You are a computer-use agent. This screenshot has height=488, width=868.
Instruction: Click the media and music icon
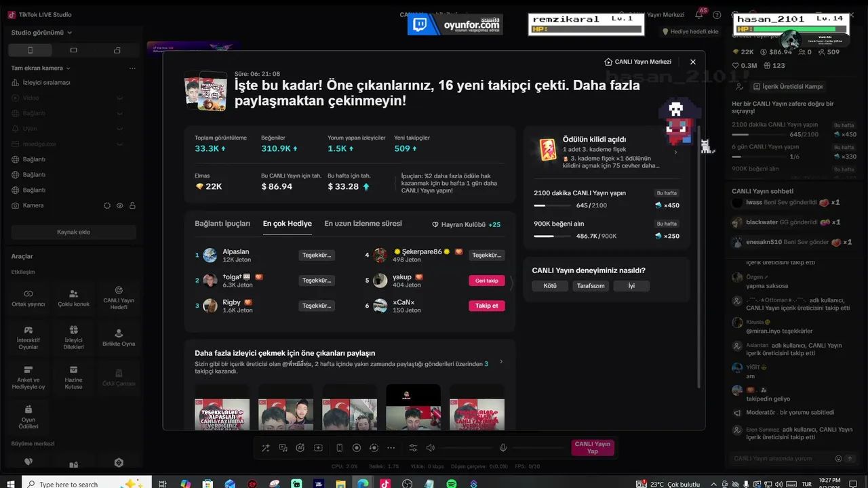[x=283, y=448]
